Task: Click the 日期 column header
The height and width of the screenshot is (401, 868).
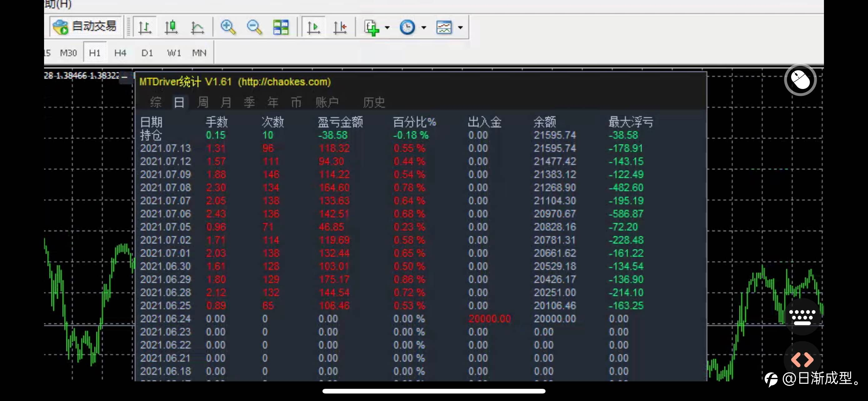Action: pos(151,122)
